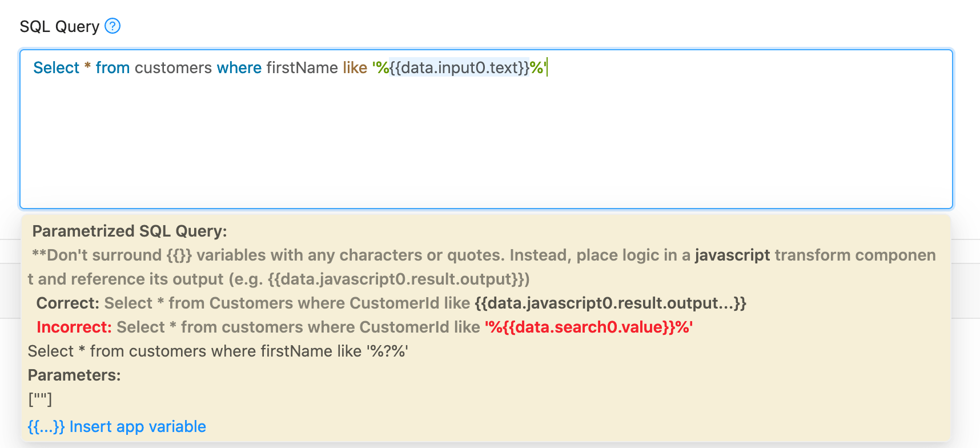Click the 'Parameters:' label in the hint box
Image resolution: width=980 pixels, height=448 pixels.
point(74,375)
